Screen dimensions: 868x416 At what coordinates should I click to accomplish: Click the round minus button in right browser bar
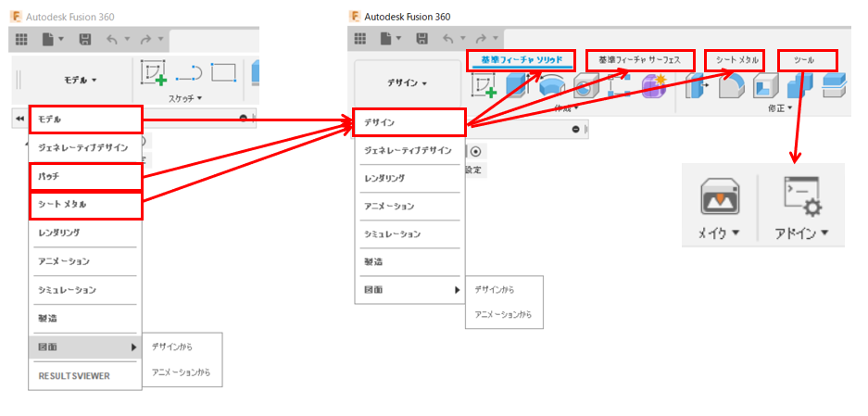click(x=575, y=129)
